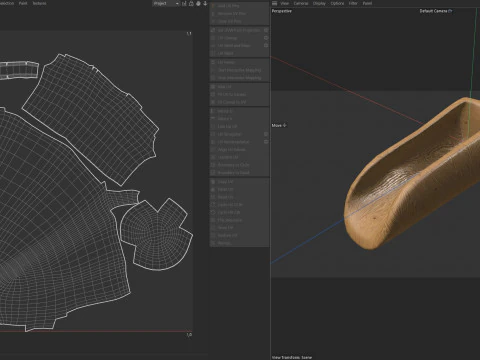The image size is (480, 360).
Task: Open the viewport hamburger menu icon
Action: pyautogui.click(x=274, y=3)
